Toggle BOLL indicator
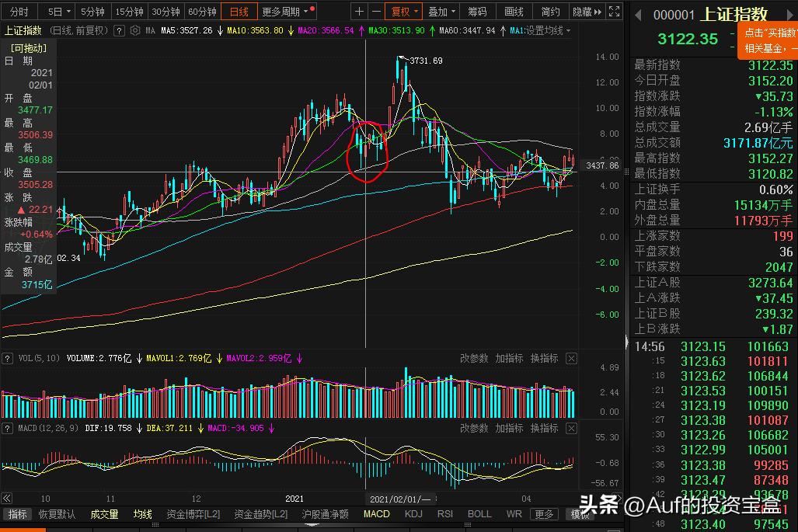Screen dimensions: 798x532 [x=479, y=514]
